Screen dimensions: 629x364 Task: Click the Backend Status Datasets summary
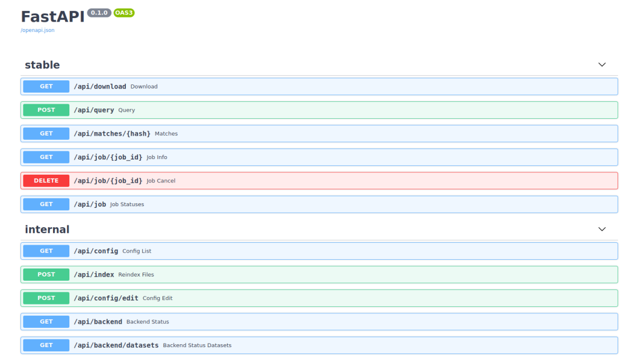click(197, 345)
